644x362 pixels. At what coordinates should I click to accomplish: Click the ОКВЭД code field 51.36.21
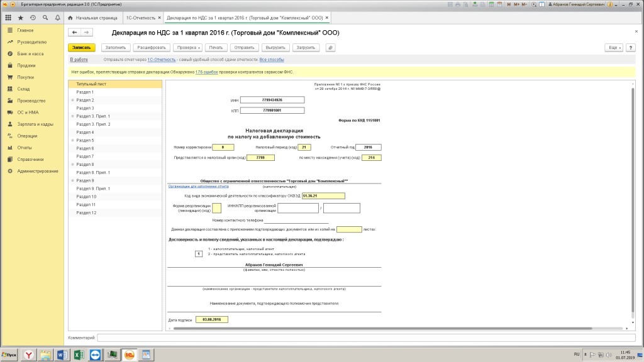(x=323, y=196)
